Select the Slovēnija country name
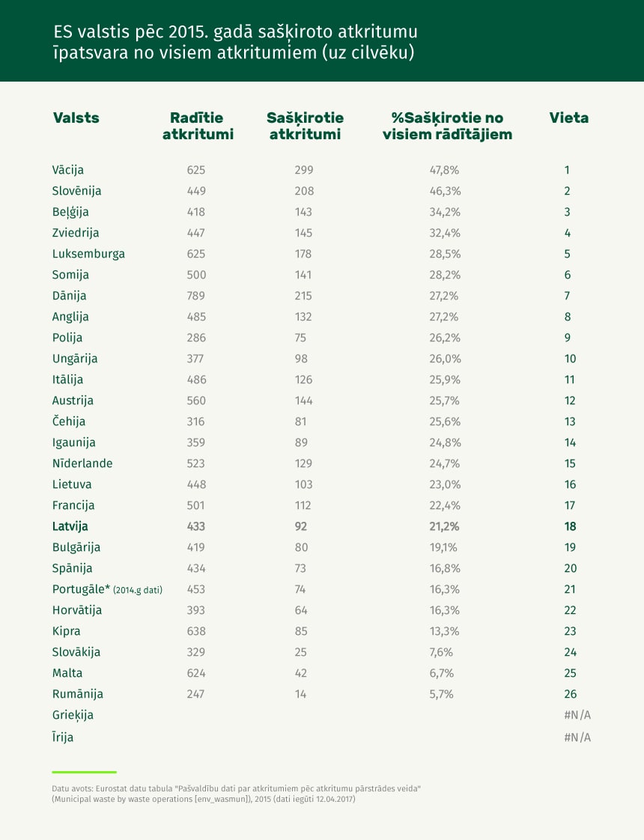 point(76,191)
